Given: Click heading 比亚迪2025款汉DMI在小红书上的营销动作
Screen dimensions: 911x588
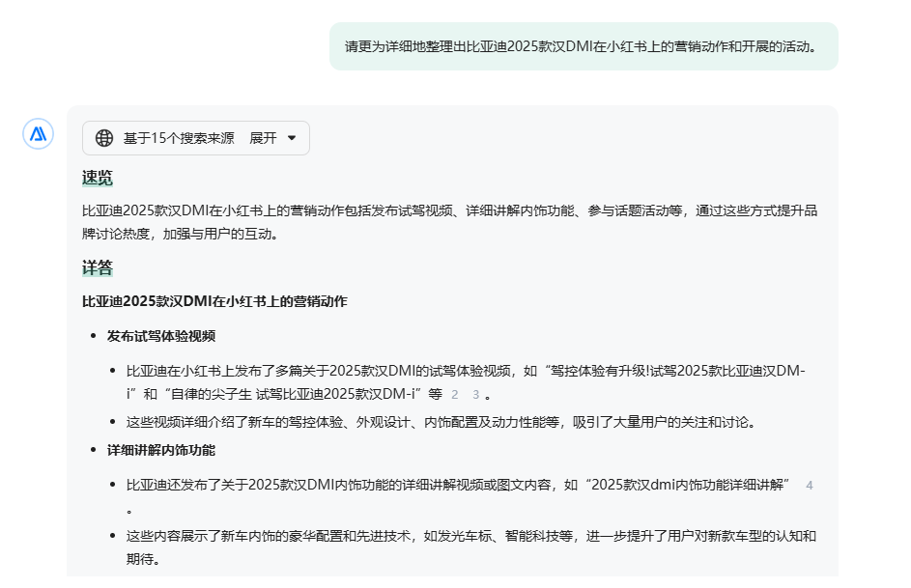Looking at the screenshot, I should point(214,301).
